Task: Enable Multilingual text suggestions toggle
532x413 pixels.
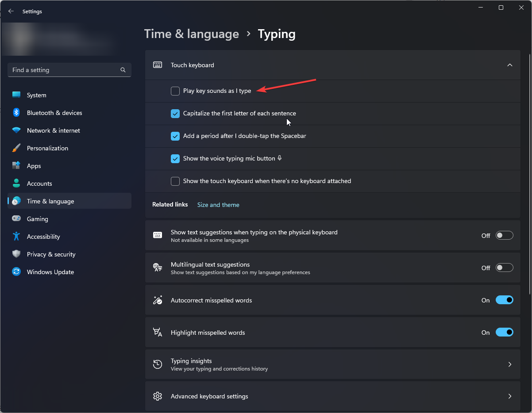Action: point(504,268)
